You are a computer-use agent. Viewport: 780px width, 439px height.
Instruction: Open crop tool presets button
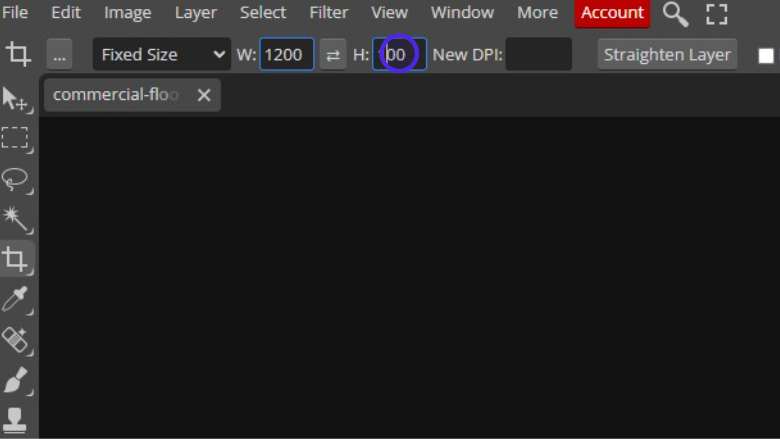59,54
